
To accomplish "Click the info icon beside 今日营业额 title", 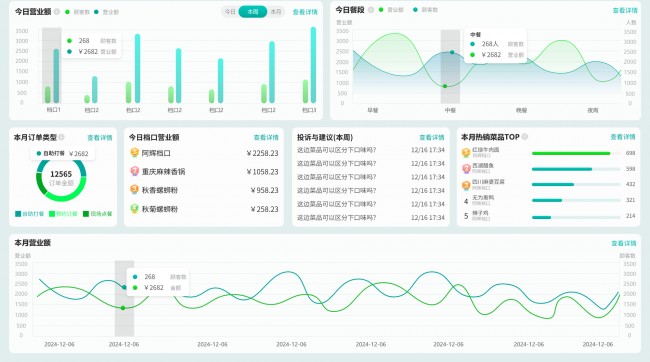I will coord(57,12).
